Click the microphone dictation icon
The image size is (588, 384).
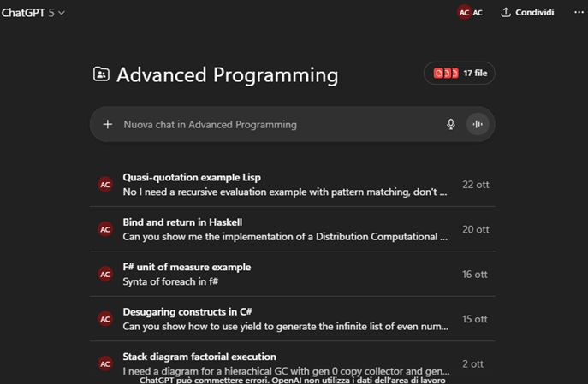pos(451,124)
